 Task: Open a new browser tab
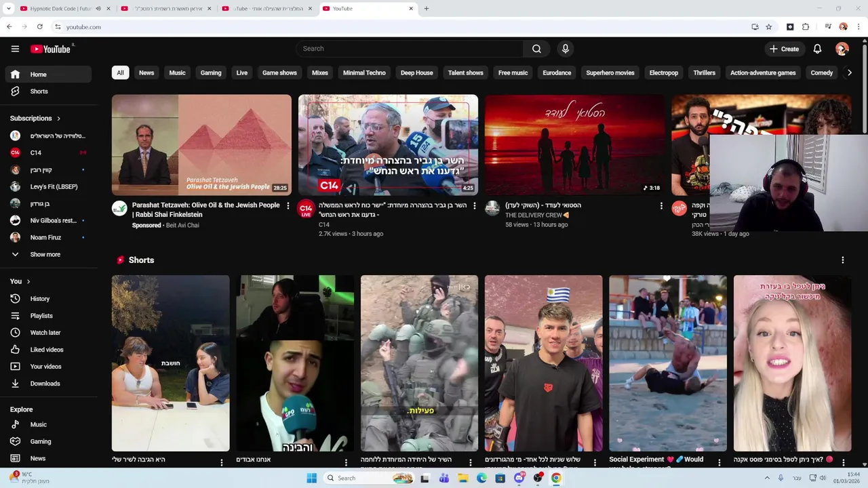(x=426, y=9)
